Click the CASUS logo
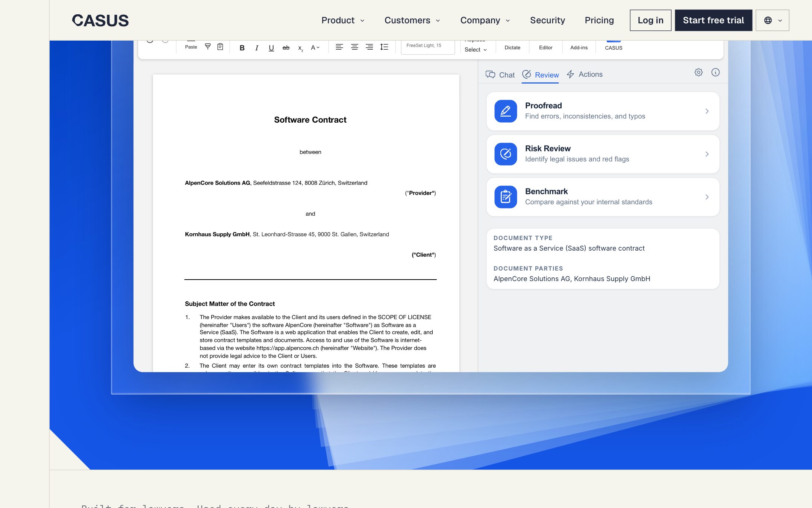This screenshot has height=508, width=812. coord(100,20)
